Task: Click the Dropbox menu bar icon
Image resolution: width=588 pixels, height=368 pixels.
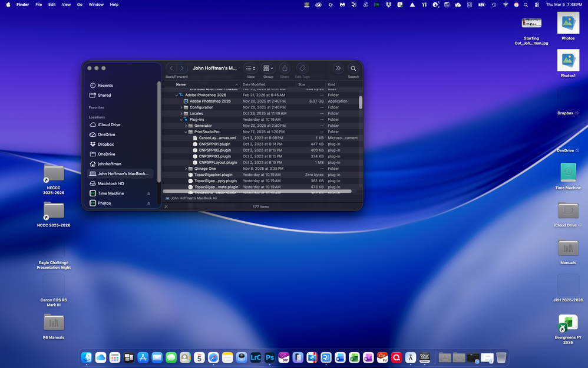Action: pos(388,5)
